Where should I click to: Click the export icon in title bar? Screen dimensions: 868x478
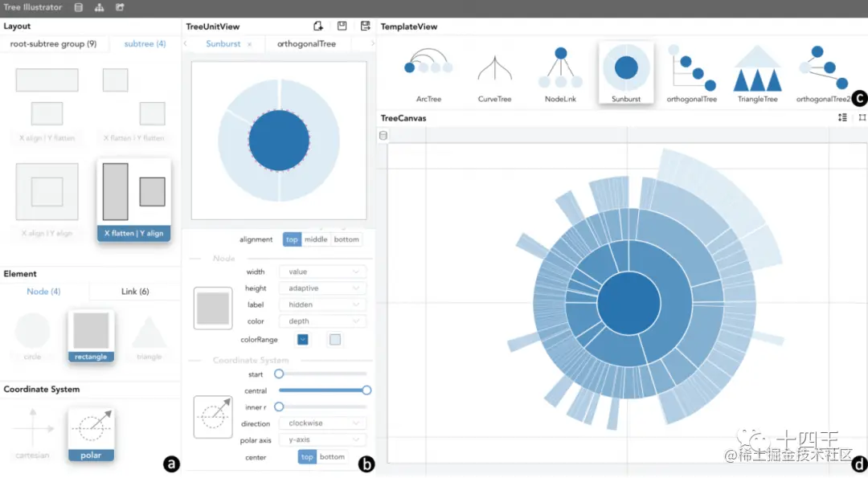tap(120, 8)
